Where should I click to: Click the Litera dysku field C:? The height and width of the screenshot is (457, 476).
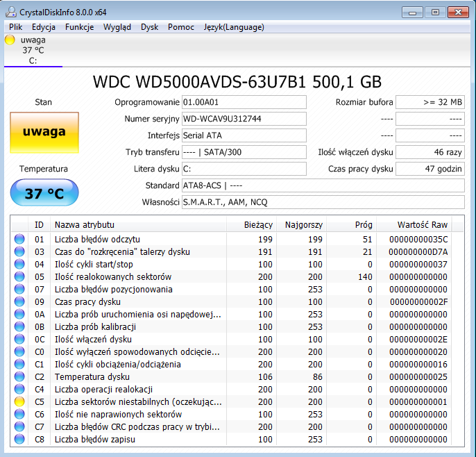coord(244,169)
